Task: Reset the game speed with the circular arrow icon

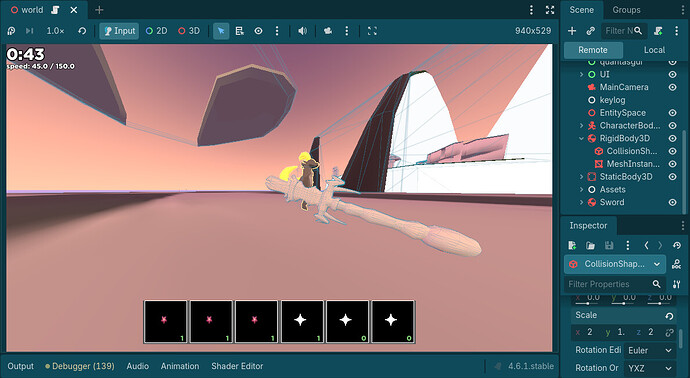Action: point(82,31)
